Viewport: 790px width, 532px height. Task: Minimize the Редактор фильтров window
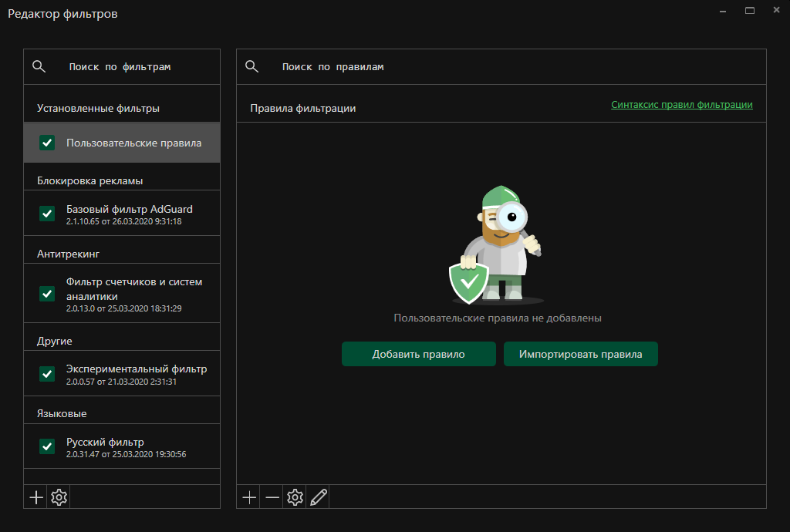(723, 11)
